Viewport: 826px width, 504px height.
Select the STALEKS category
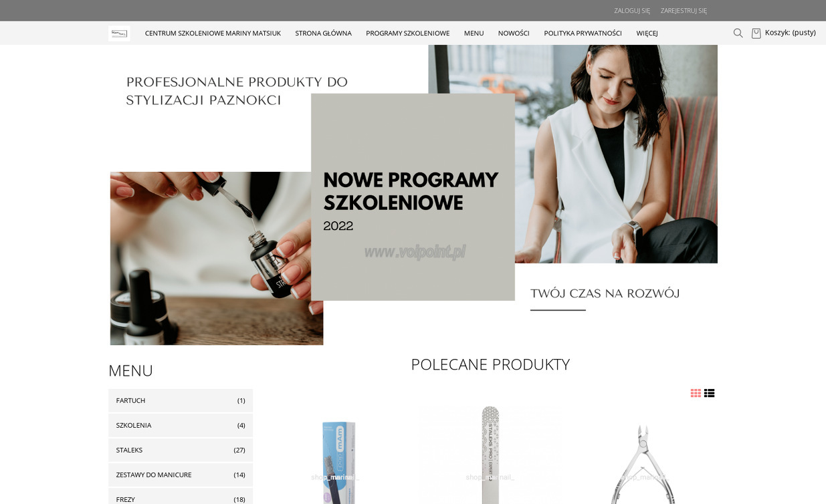tap(181, 450)
